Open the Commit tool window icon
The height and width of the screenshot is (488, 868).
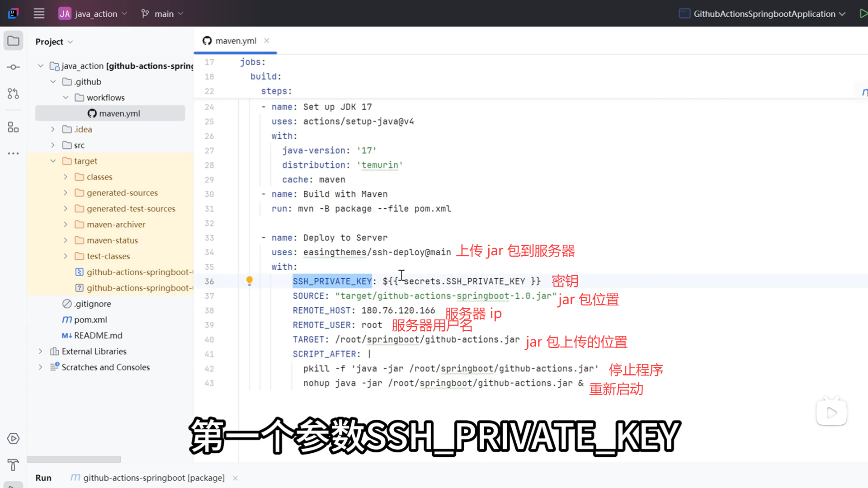coord(13,67)
